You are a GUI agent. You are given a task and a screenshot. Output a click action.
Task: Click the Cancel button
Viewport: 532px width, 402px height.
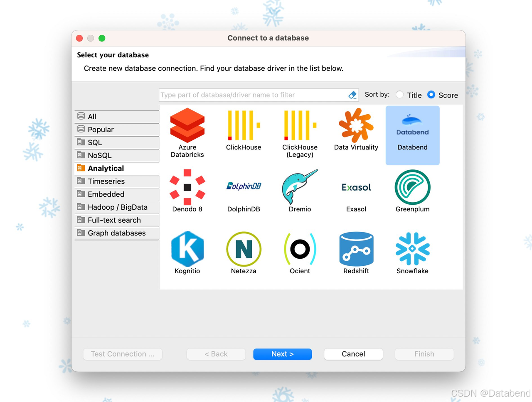coord(353,354)
